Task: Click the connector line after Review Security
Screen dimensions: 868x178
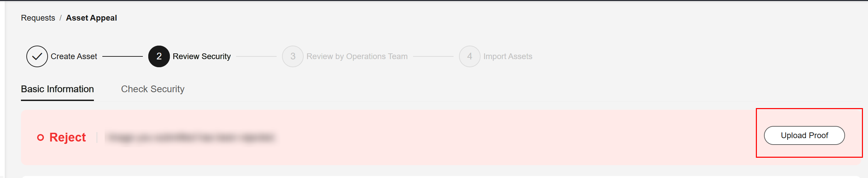Action: click(x=256, y=56)
